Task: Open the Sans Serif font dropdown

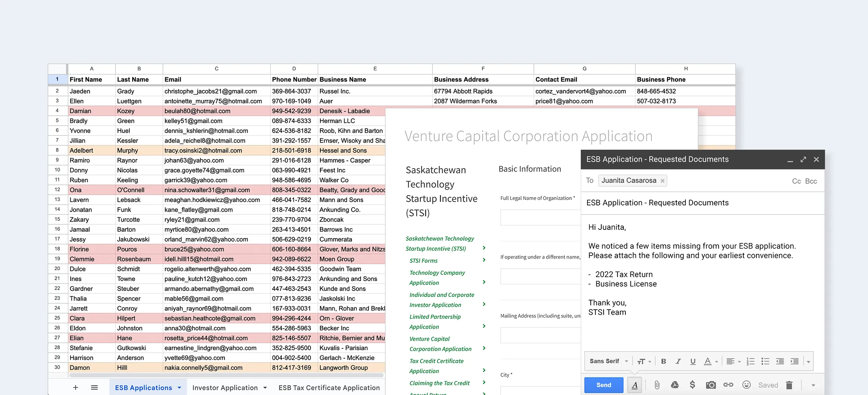Action: (x=608, y=361)
